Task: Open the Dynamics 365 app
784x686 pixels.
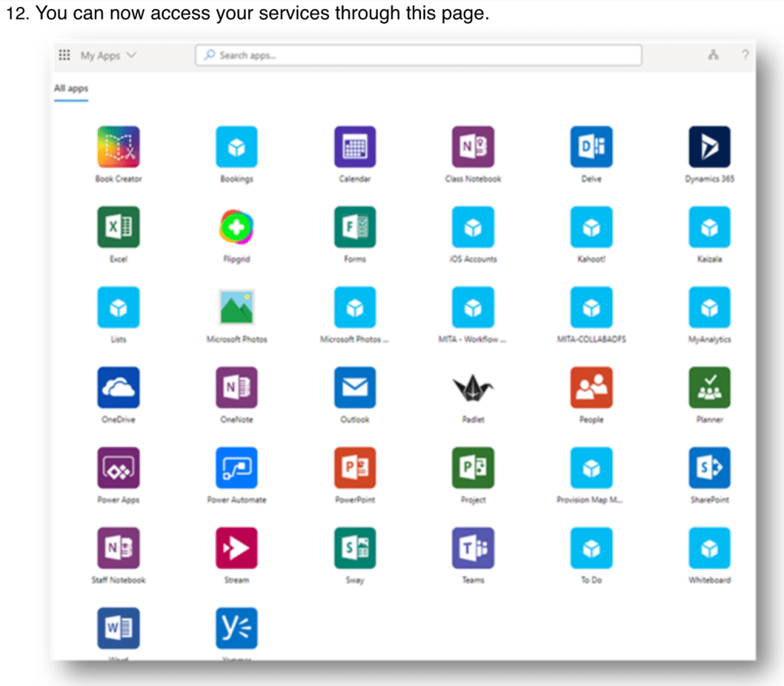Action: [x=709, y=147]
